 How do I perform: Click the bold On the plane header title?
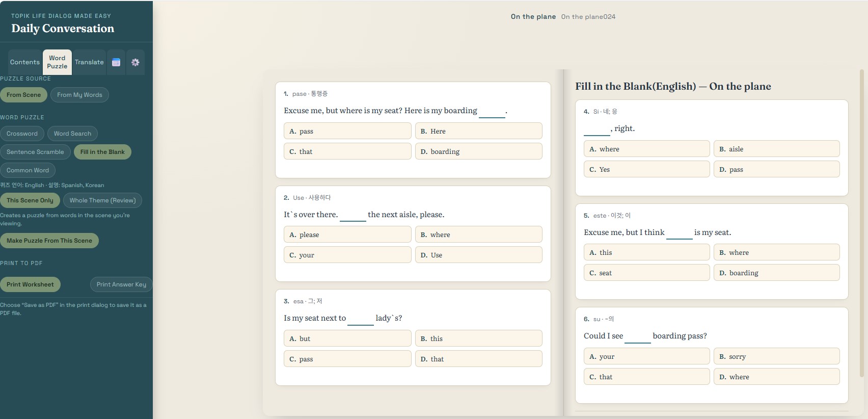(533, 17)
